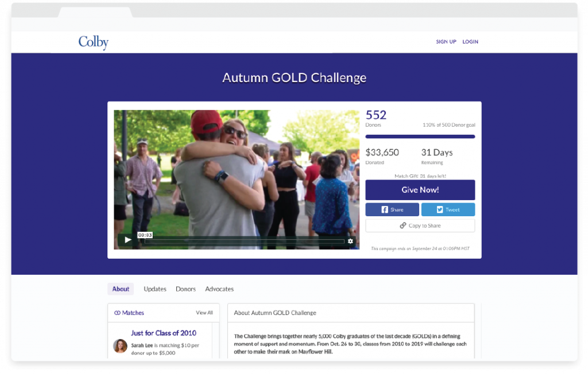Click the donor goal progress bar
588x374 pixels.
(x=420, y=137)
